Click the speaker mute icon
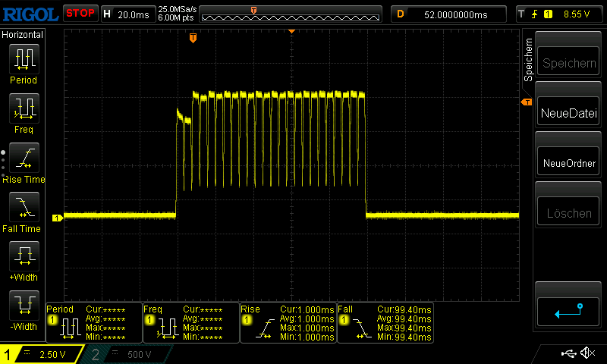This screenshot has height=364, width=607. click(x=587, y=353)
